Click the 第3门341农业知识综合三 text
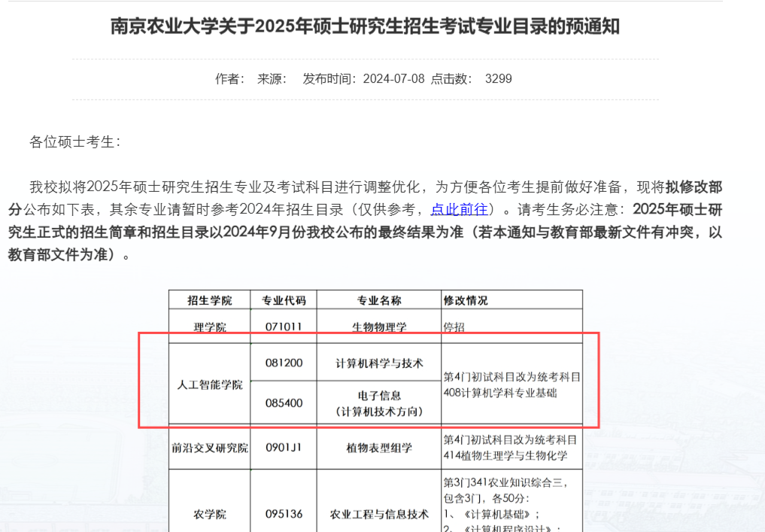 pos(505,482)
